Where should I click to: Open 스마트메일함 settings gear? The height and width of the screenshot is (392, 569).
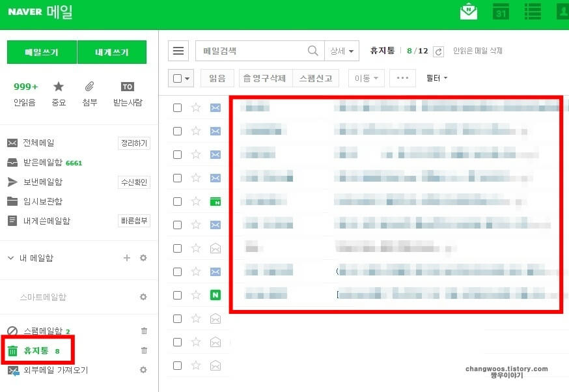pos(143,296)
